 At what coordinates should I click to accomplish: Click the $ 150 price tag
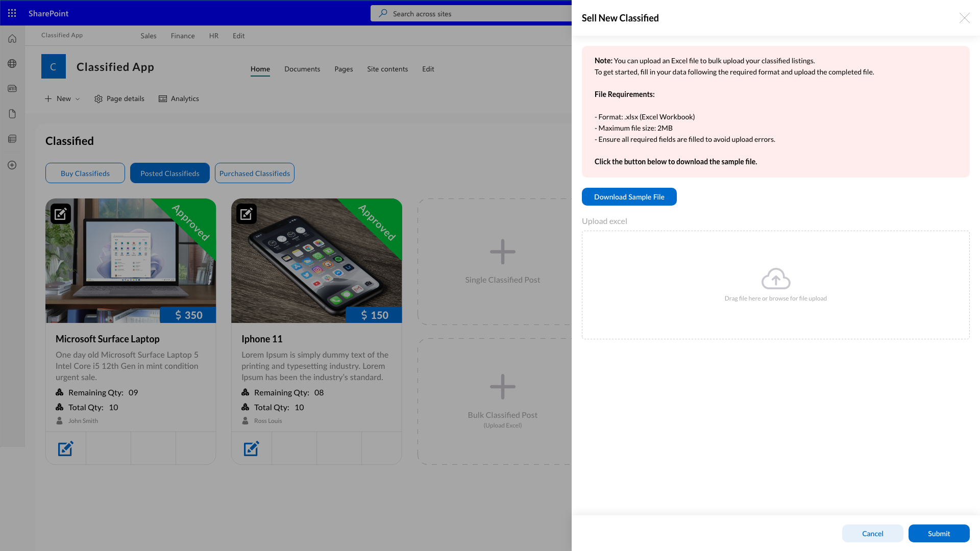point(374,315)
